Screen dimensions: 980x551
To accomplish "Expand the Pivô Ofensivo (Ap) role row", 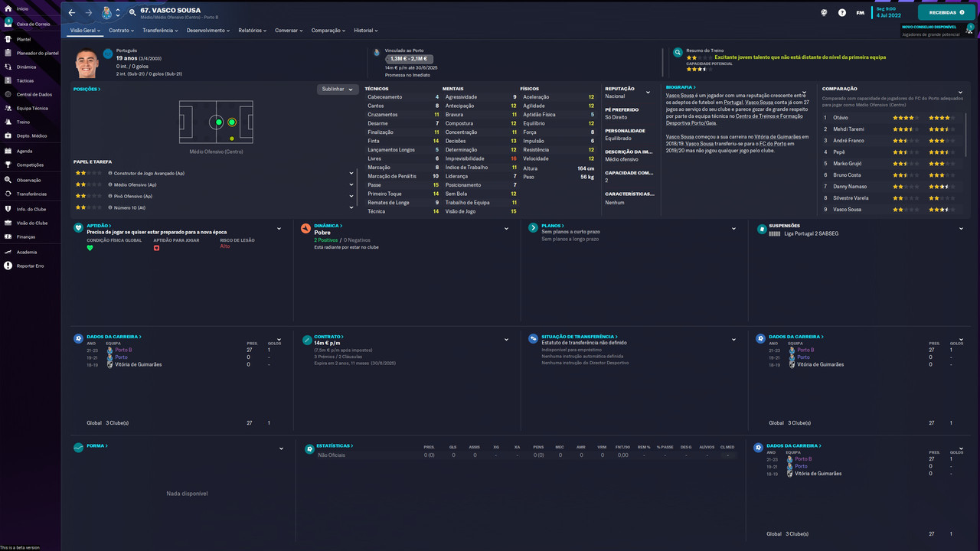I will 351,196.
